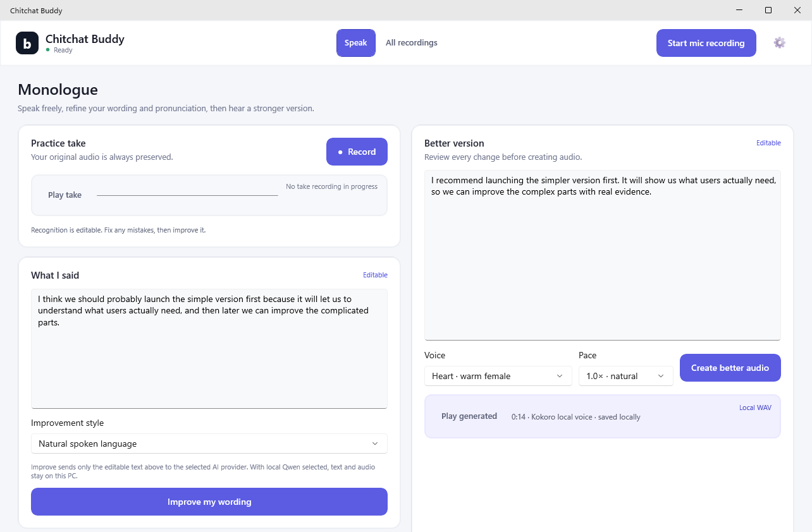
Task: Click into the "What I said" text box
Action: tap(209, 349)
